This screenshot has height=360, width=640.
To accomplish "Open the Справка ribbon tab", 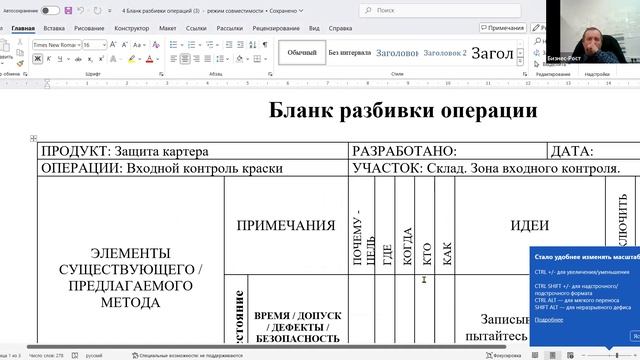I will (340, 28).
